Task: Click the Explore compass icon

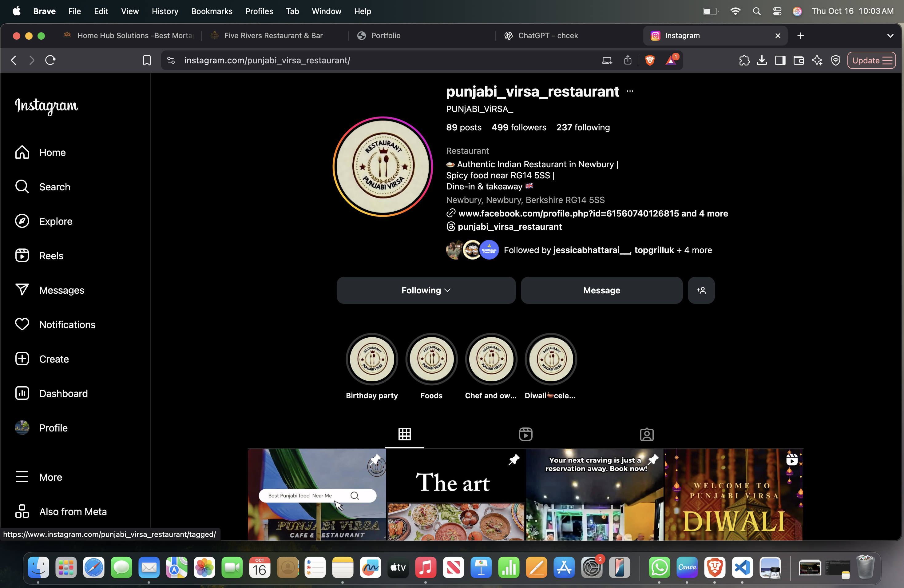Action: click(22, 221)
